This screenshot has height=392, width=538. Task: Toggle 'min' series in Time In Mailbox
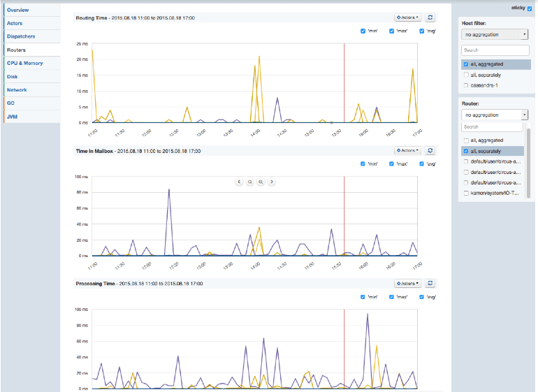(363, 164)
